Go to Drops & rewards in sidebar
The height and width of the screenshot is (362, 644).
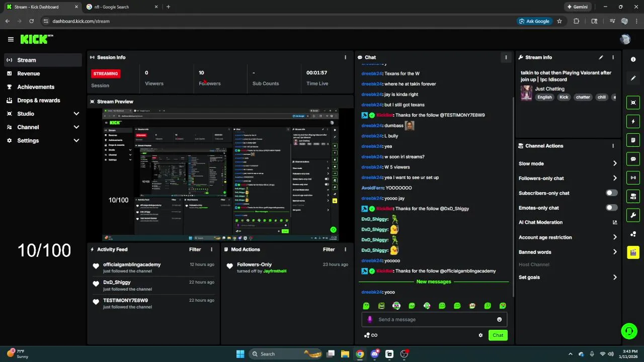point(43,101)
